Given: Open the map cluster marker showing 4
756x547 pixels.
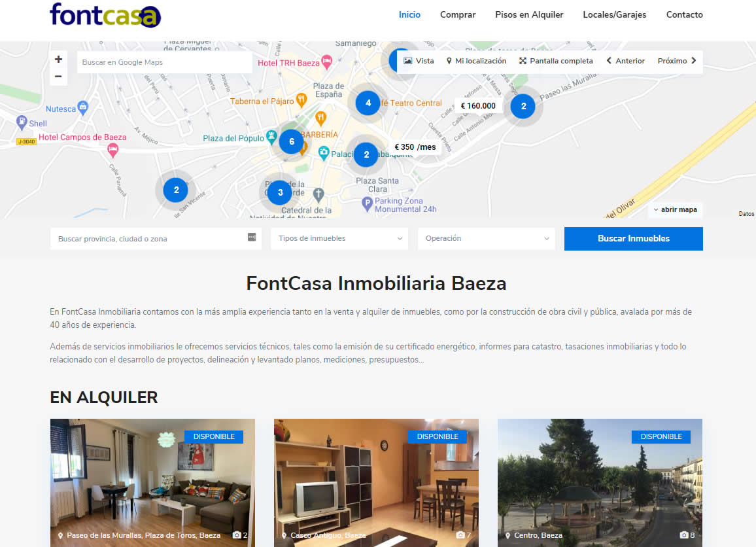Looking at the screenshot, I should (368, 103).
